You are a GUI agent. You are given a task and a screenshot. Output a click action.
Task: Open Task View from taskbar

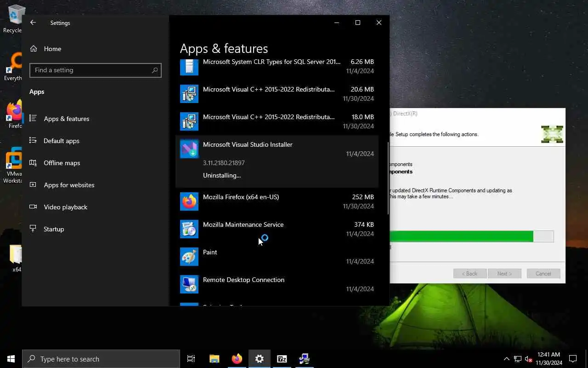pos(191,359)
